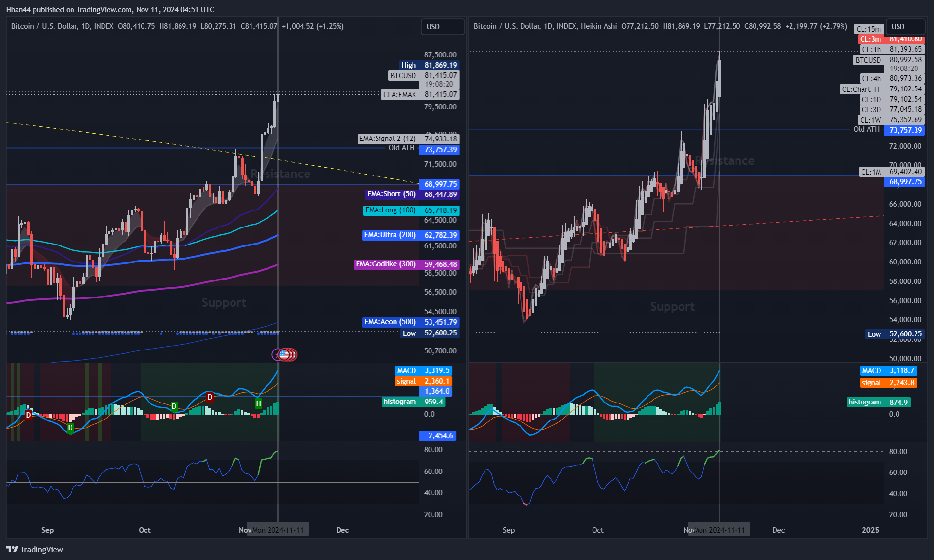Click the Support label on the right chart

[672, 307]
